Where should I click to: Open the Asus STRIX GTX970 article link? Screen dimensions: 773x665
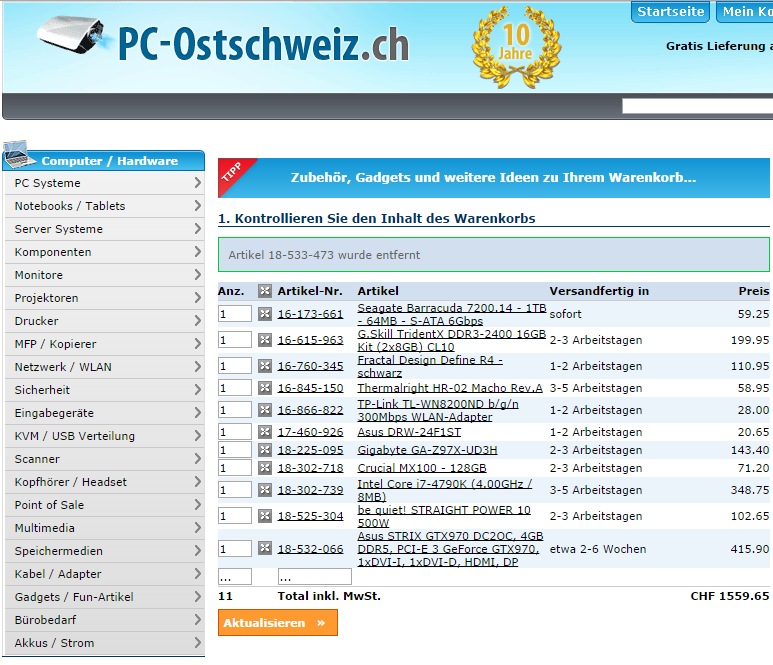click(450, 549)
